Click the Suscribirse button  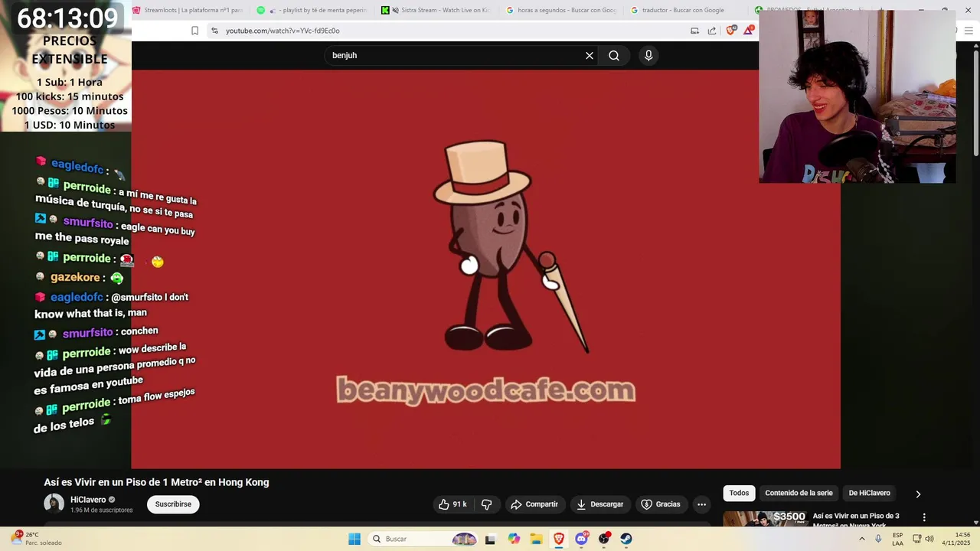[173, 504]
